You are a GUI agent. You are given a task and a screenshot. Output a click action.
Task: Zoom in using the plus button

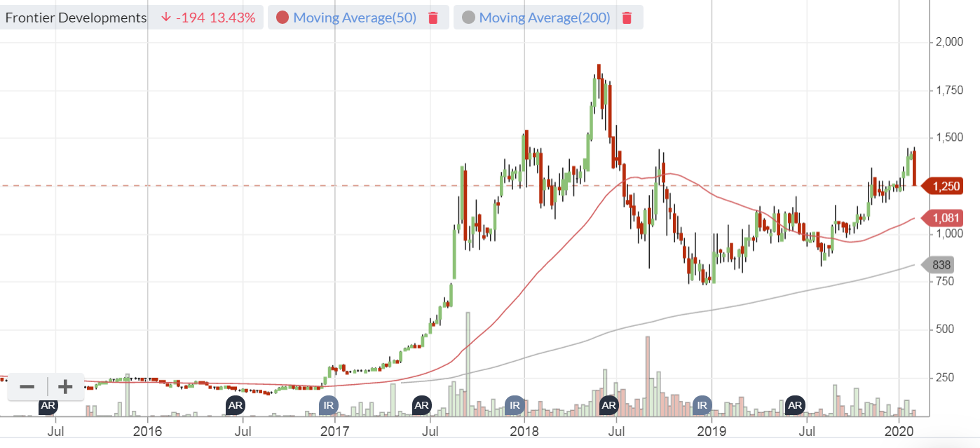(65, 386)
